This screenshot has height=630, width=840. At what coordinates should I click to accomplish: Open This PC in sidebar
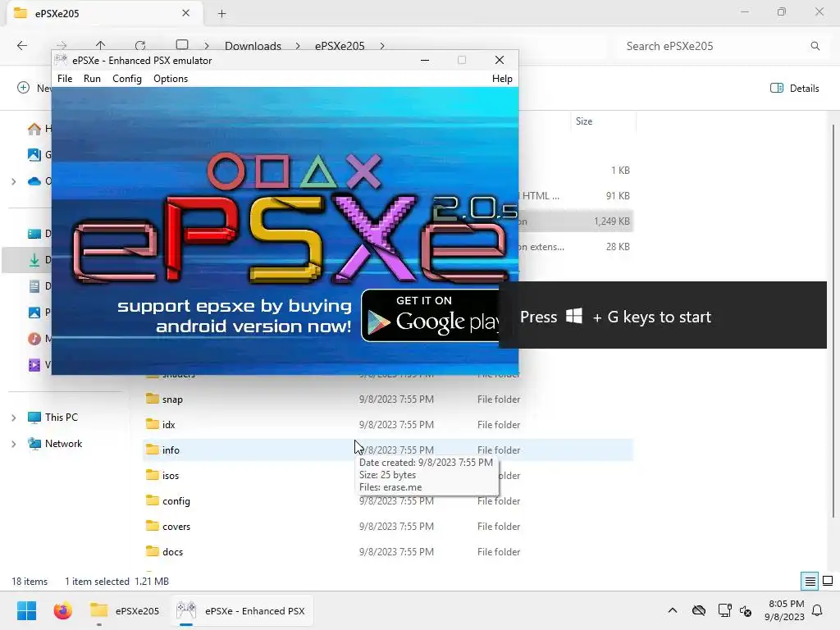[x=61, y=418]
